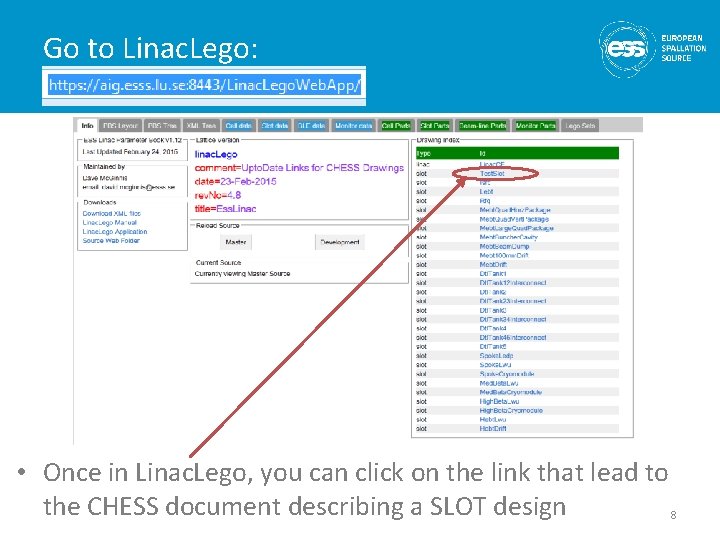Viewport: 720px width, 540px height.
Task: Click the 'type' column header
Action: click(423, 153)
